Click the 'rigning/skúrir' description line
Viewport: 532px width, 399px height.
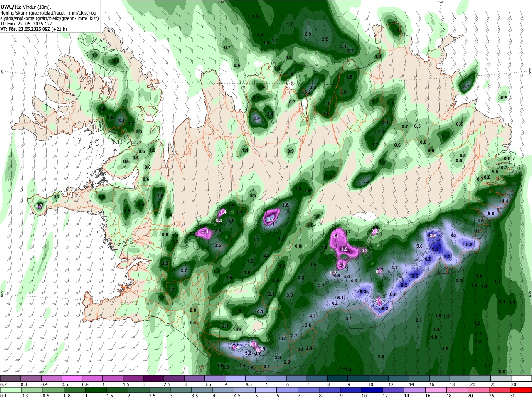tap(49, 13)
